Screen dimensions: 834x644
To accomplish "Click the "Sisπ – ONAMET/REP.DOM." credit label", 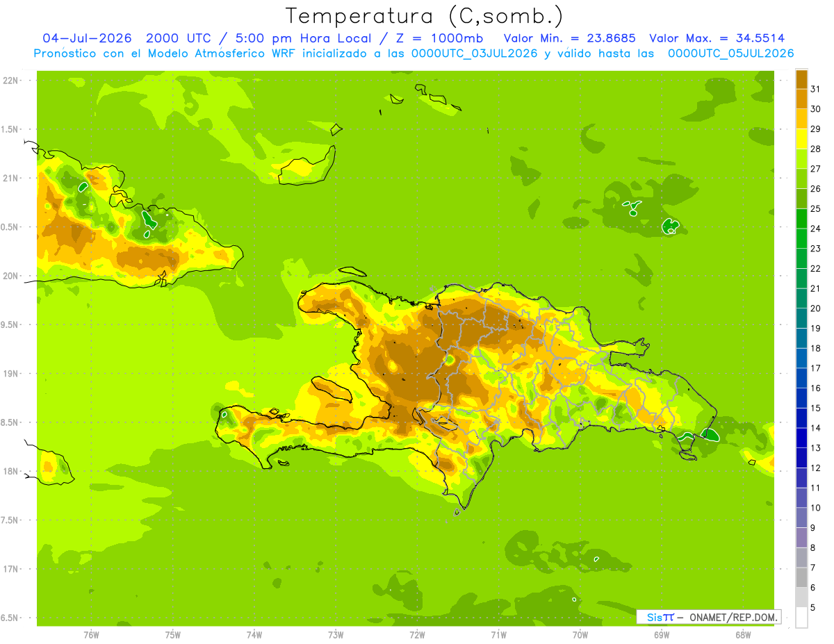I will (x=709, y=617).
